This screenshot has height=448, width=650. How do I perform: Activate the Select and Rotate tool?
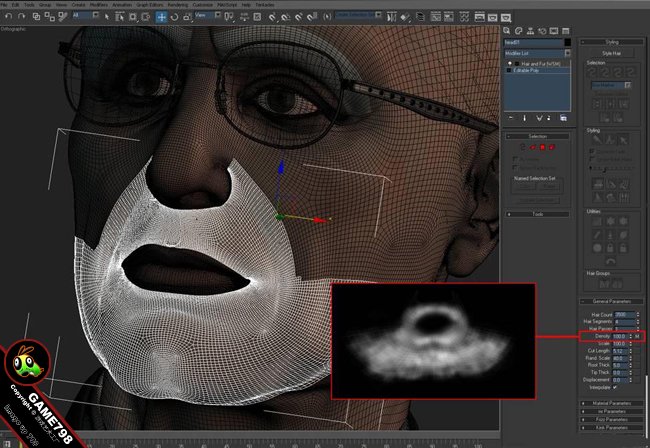(175, 17)
